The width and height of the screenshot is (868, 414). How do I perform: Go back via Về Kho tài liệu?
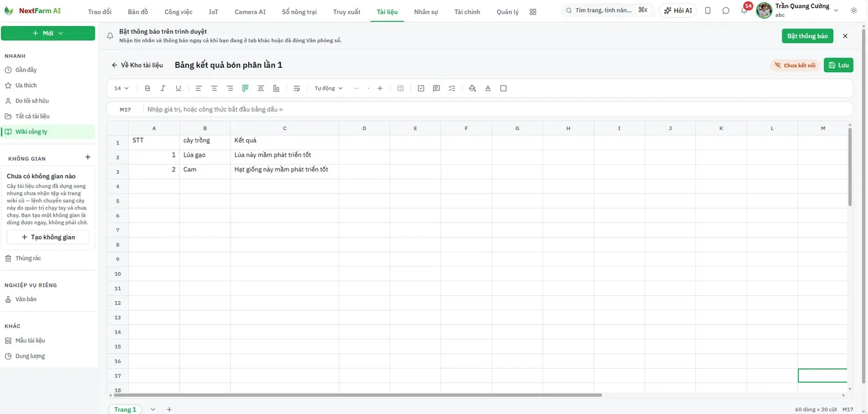click(x=137, y=65)
